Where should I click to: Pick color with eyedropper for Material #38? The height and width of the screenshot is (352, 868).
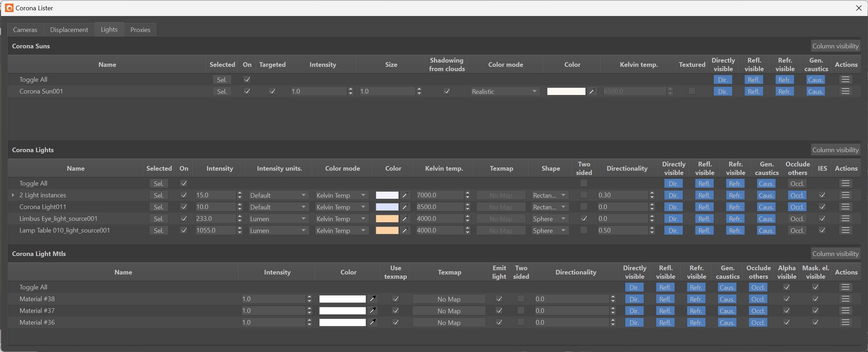(x=373, y=299)
